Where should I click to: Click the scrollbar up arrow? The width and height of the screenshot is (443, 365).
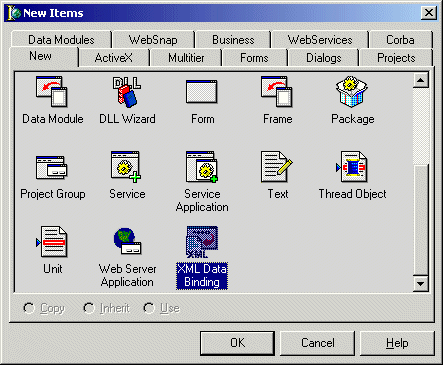(421, 80)
